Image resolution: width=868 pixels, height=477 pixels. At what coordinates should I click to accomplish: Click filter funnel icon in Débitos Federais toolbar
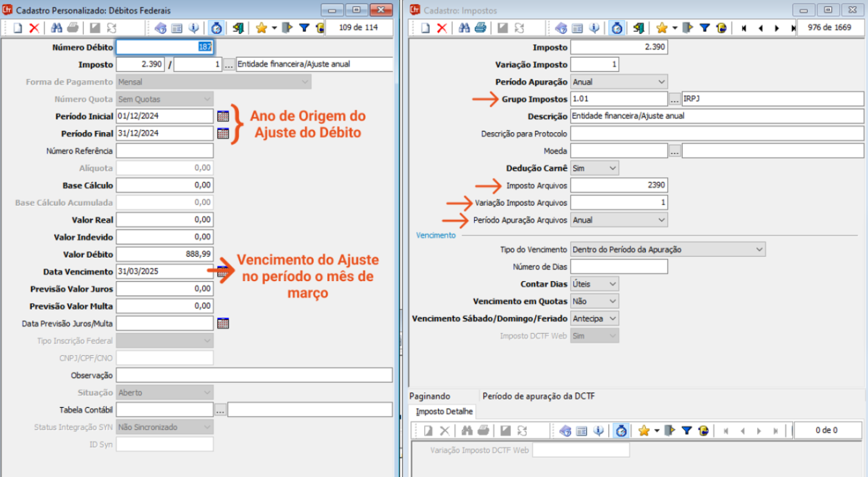click(x=303, y=28)
